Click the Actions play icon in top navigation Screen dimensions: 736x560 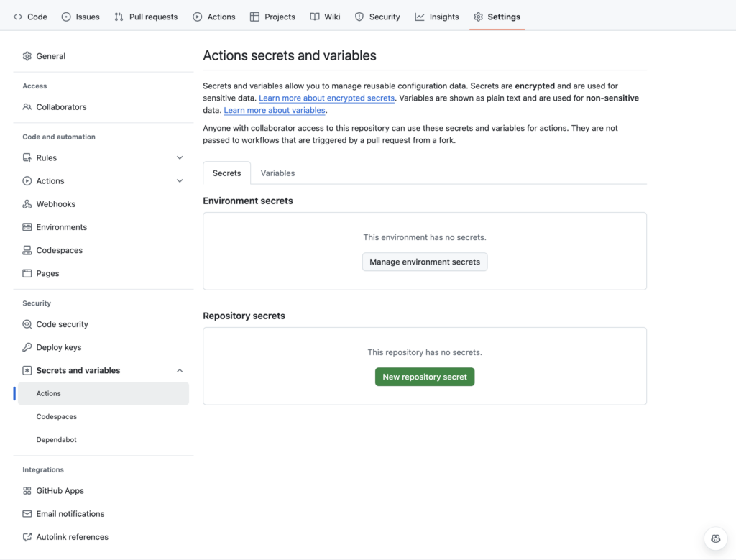click(x=197, y=17)
